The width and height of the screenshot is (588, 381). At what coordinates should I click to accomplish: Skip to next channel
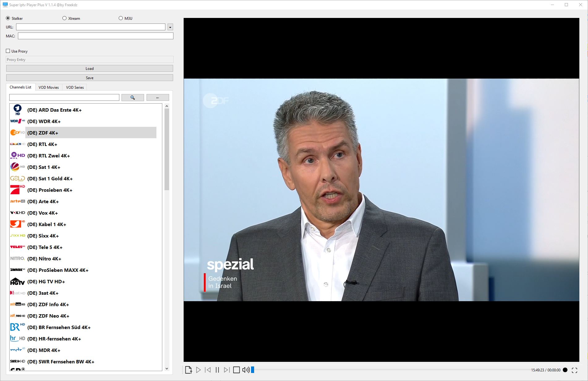click(227, 370)
